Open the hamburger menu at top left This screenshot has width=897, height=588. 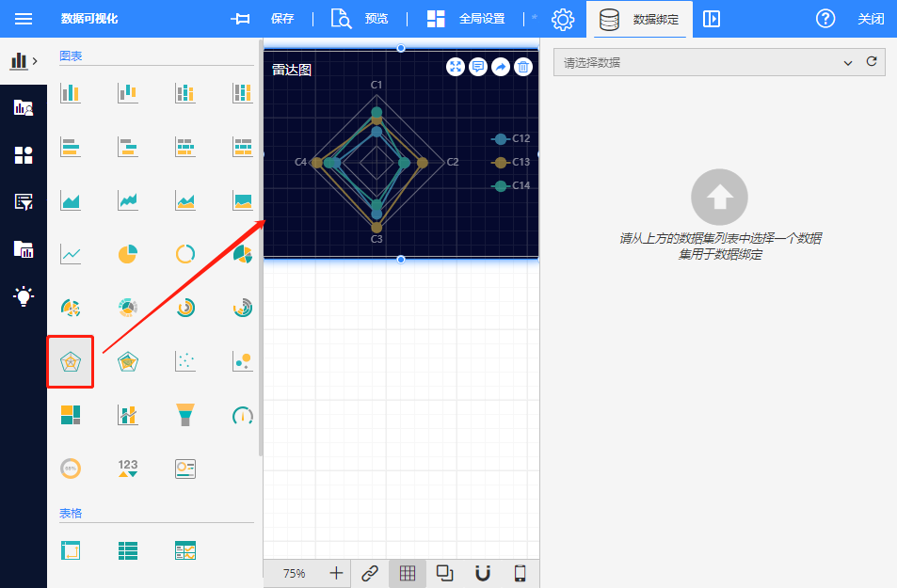click(x=24, y=19)
